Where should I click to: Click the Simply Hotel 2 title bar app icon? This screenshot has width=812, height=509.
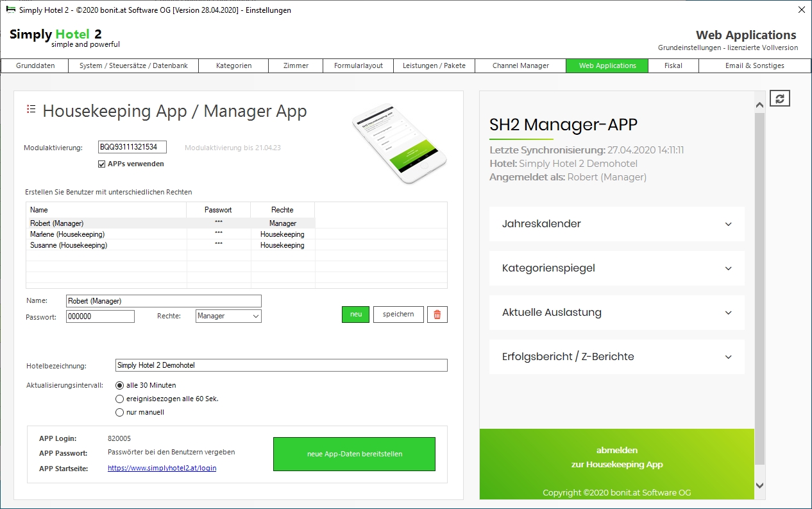click(11, 10)
